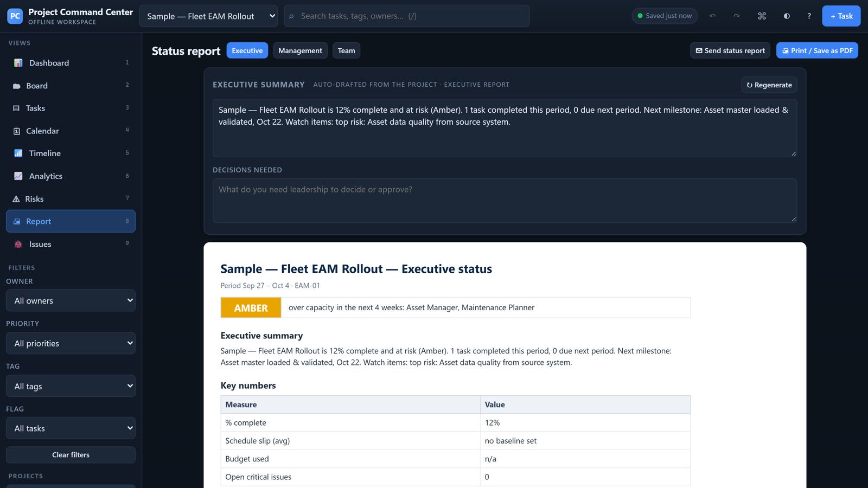This screenshot has height=488, width=868.
Task: Focus the search tasks field
Action: pos(407,16)
